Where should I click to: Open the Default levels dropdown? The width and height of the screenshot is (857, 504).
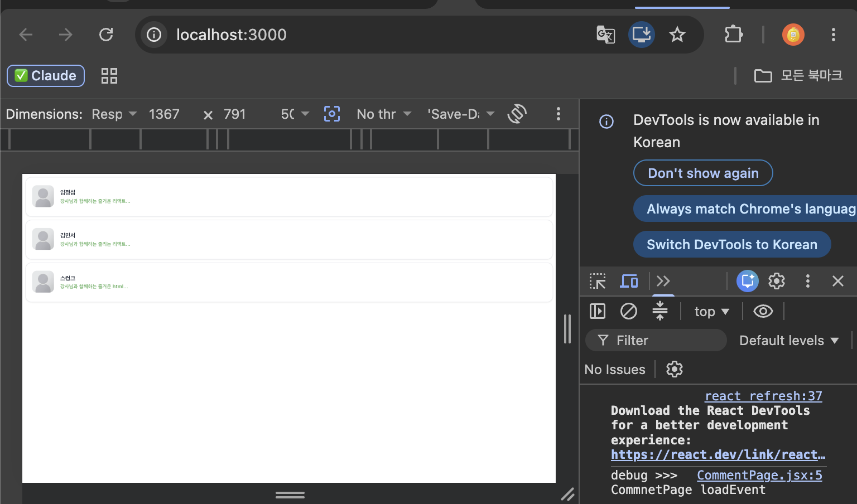[789, 341]
